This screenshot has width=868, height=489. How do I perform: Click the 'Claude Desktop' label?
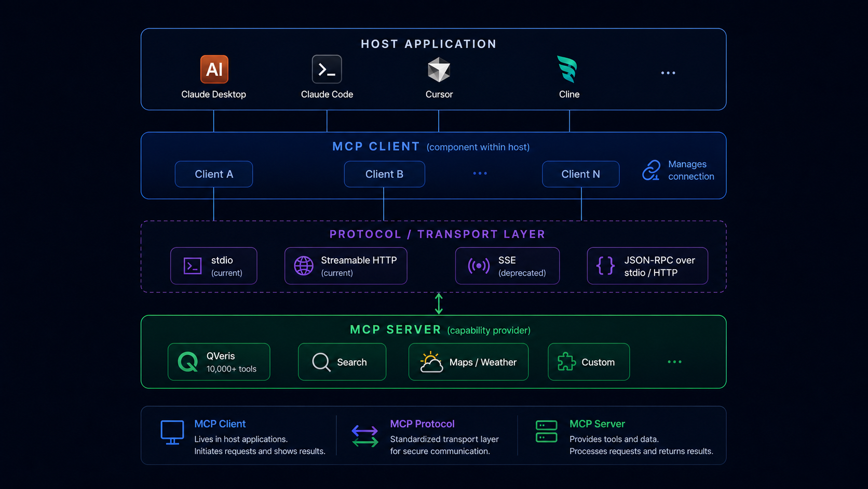(213, 94)
